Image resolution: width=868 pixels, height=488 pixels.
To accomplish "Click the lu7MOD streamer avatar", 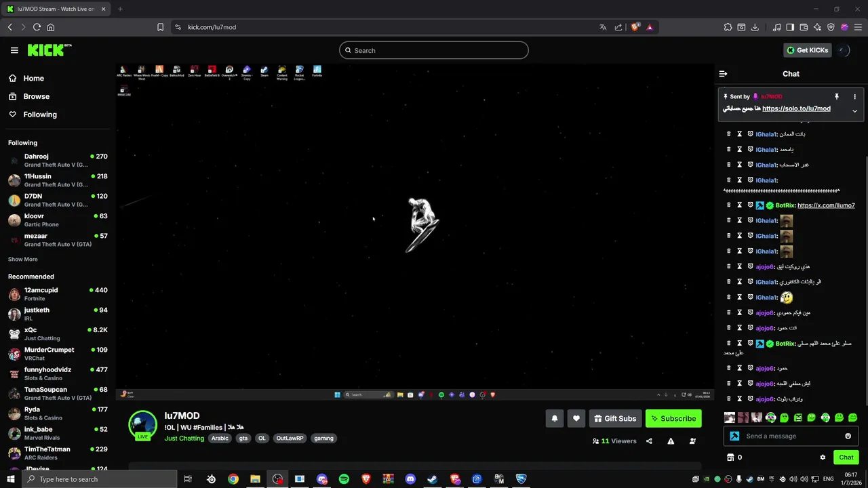I will [x=143, y=425].
